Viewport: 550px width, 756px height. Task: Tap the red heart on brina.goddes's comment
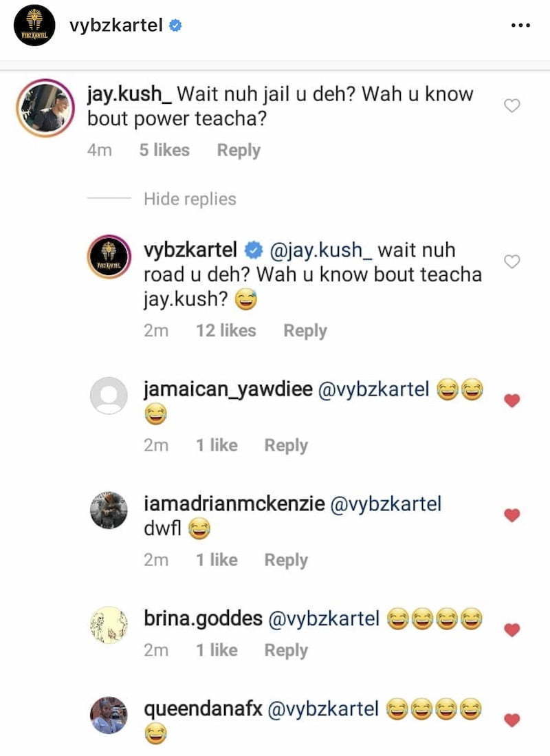[512, 629]
